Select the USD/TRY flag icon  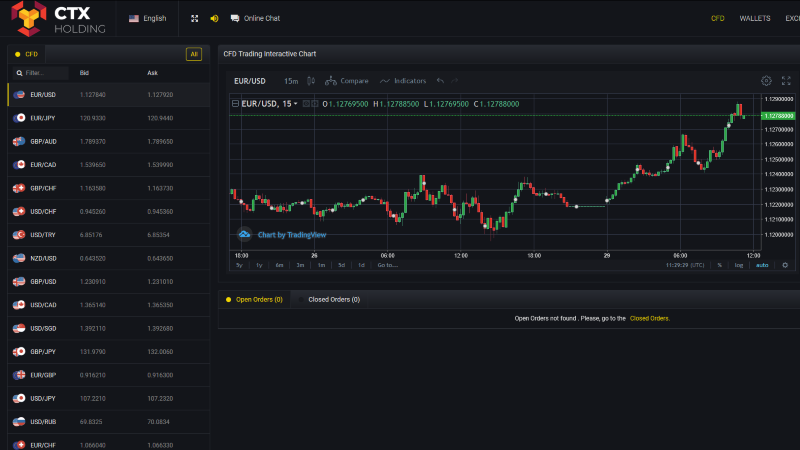click(x=19, y=235)
